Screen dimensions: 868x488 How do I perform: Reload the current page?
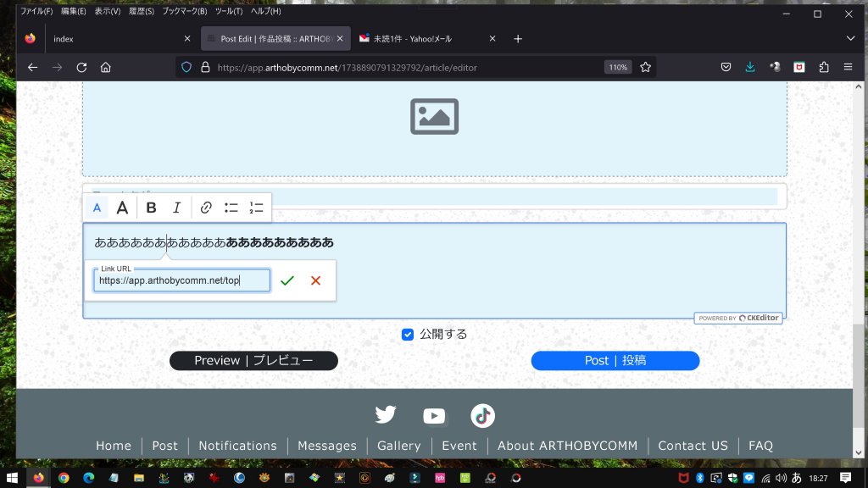click(81, 68)
